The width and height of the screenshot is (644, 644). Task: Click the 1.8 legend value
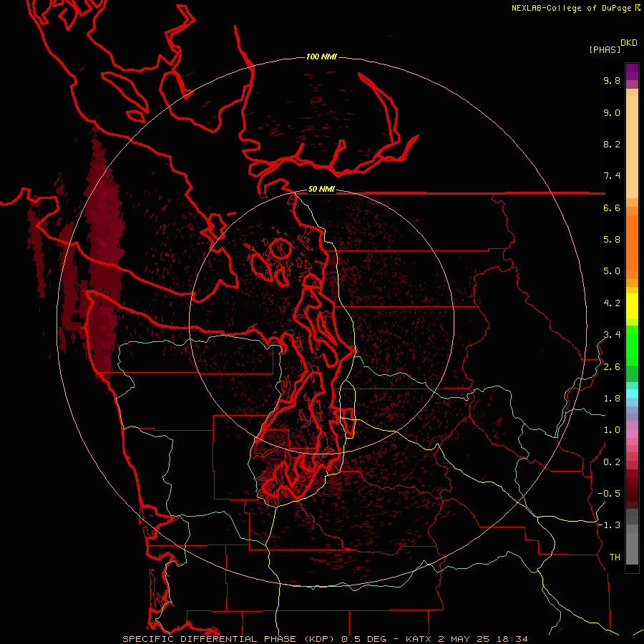point(612,399)
